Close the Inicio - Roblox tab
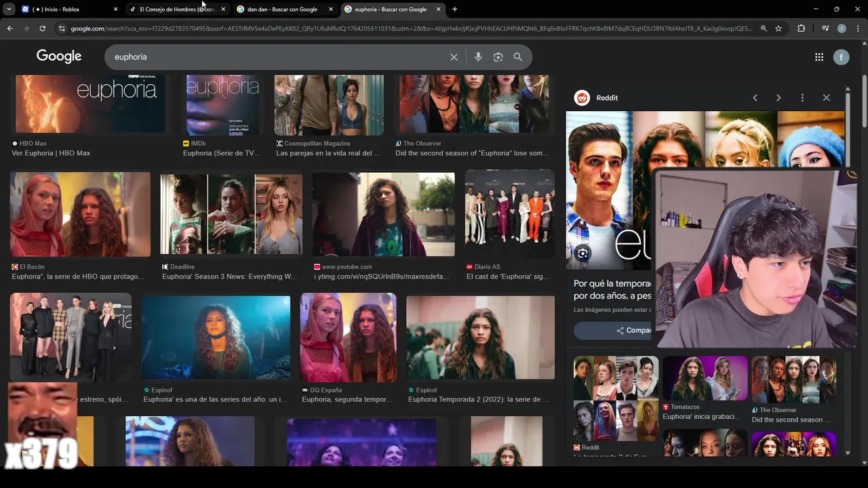Viewport: 868px width, 488px height. coord(116,9)
